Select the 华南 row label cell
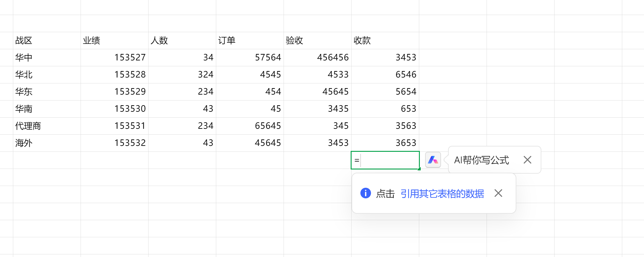The image size is (644, 257). tap(47, 109)
